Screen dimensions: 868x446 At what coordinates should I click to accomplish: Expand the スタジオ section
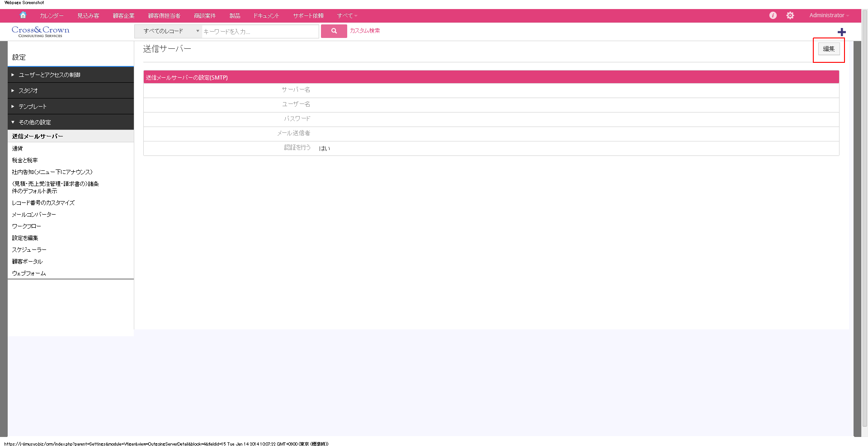(x=28, y=91)
